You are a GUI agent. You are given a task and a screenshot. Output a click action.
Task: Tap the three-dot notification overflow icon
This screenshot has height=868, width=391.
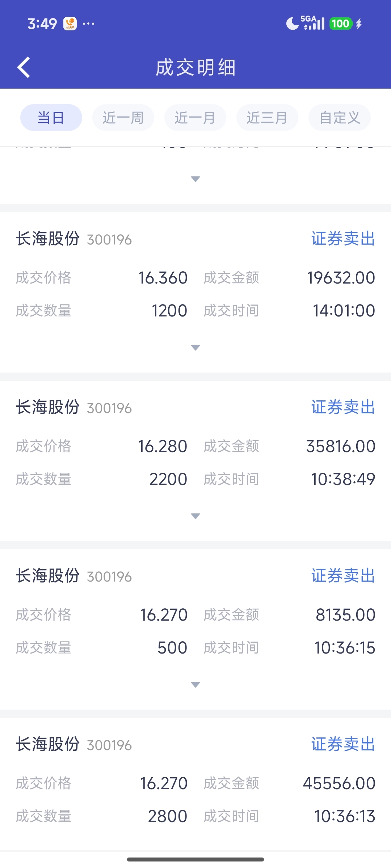tap(89, 24)
